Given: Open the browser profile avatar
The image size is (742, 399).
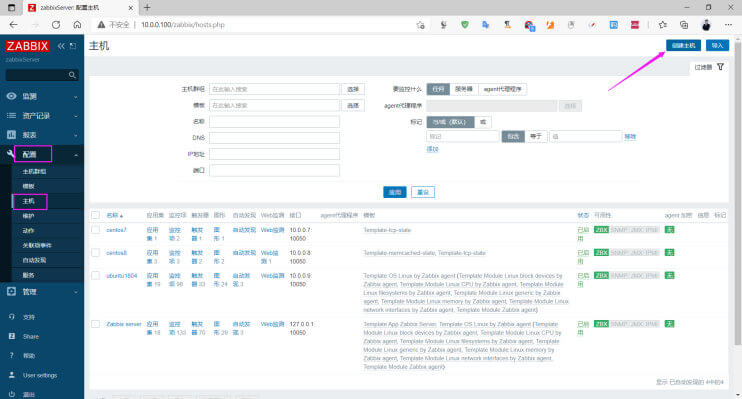Looking at the screenshot, I should (x=706, y=25).
